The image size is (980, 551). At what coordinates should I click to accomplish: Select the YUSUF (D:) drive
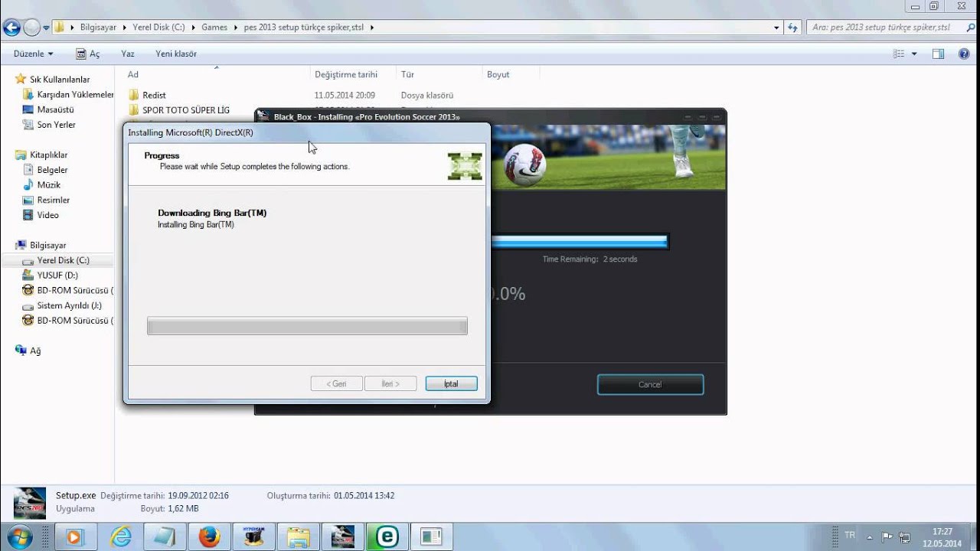[57, 275]
